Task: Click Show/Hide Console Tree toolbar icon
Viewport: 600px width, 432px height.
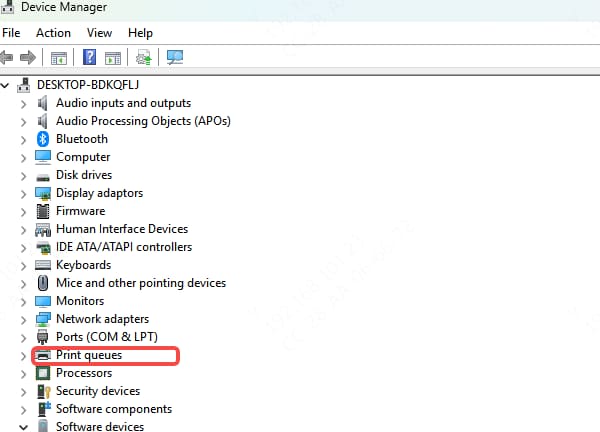Action: (59, 58)
